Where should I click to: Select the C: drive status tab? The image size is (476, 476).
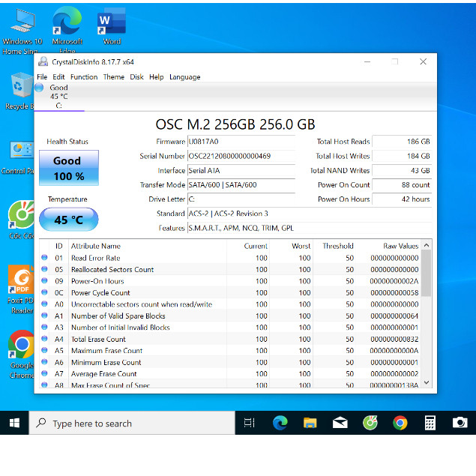pos(59,97)
